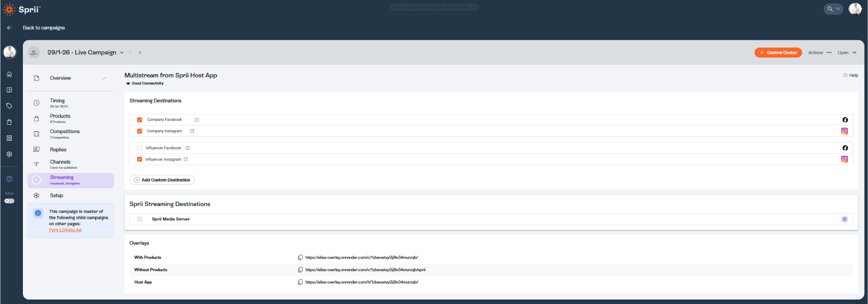
Task: Copy the With Products overlay URL
Action: [x=300, y=257]
